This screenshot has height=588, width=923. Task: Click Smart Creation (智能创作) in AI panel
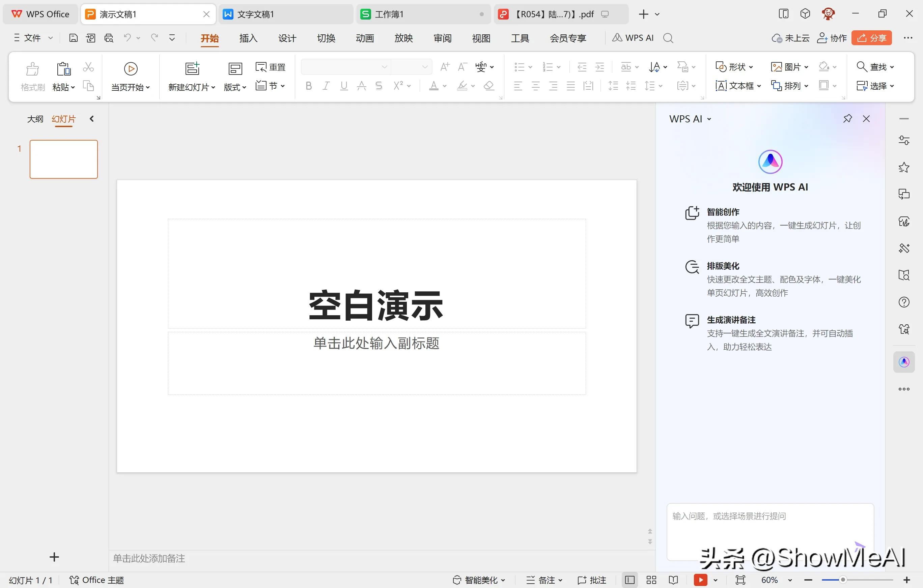[x=723, y=212]
